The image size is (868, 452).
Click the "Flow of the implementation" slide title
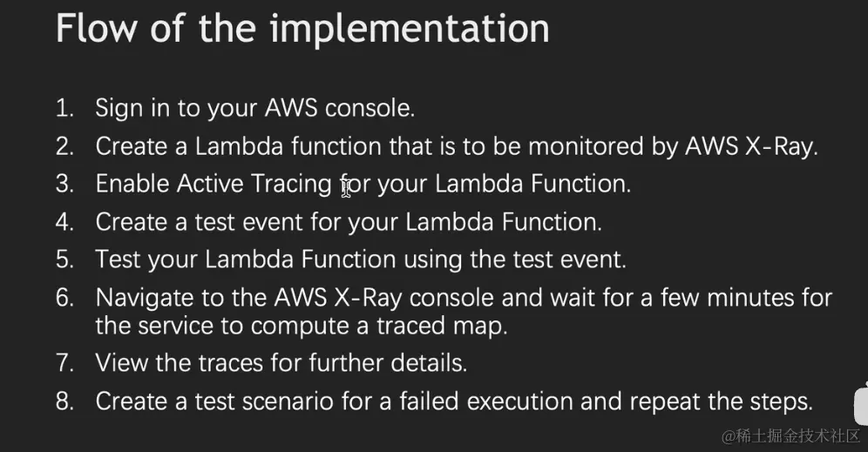[302, 30]
